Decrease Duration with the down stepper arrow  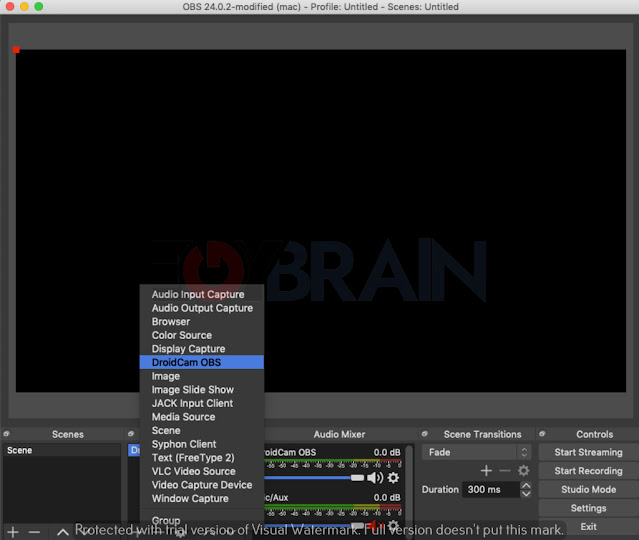(526, 494)
